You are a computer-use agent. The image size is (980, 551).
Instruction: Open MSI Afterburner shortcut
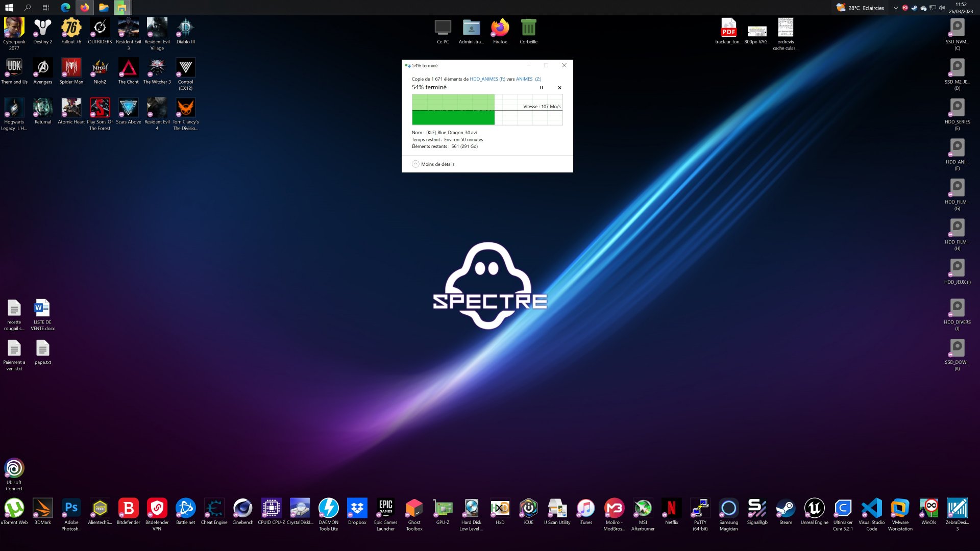[643, 514]
